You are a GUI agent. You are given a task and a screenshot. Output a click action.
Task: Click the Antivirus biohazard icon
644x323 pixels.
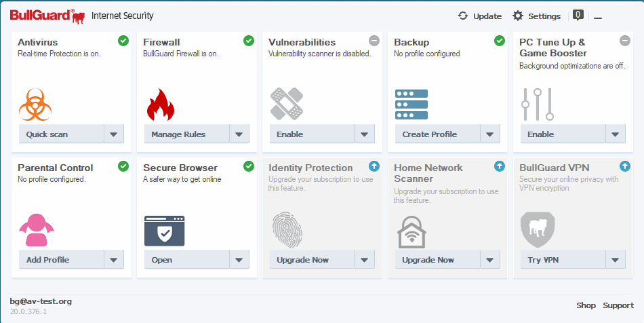35,104
